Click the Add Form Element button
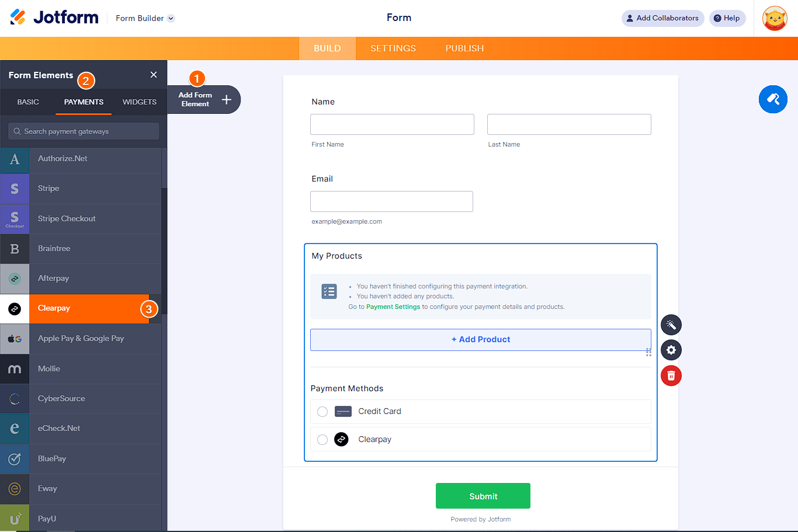Screen dimensions: 798x532 pos(204,99)
